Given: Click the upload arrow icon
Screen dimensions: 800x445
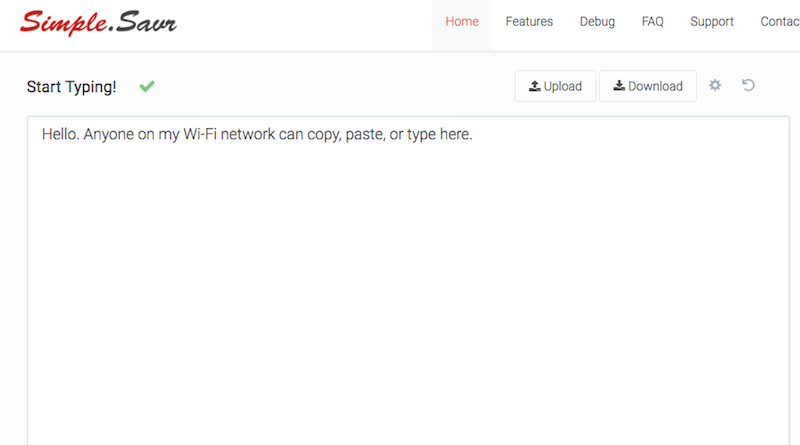Looking at the screenshot, I should pos(534,86).
